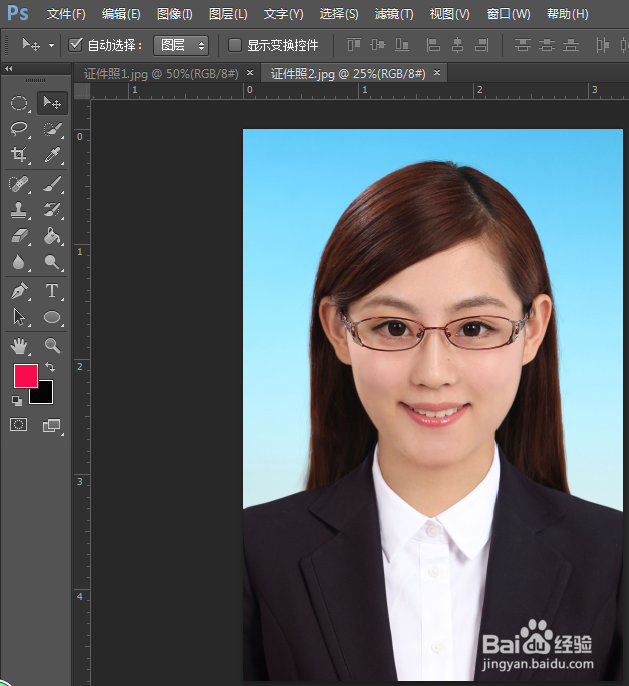The height and width of the screenshot is (686, 629).
Task: Select the Pen tool
Action: coord(19,291)
